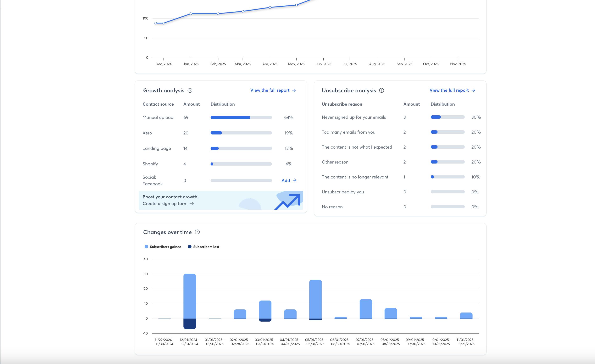Click the December 2024 subscribers lost bar
Viewport: 595px width, 364px height.
pyautogui.click(x=190, y=324)
